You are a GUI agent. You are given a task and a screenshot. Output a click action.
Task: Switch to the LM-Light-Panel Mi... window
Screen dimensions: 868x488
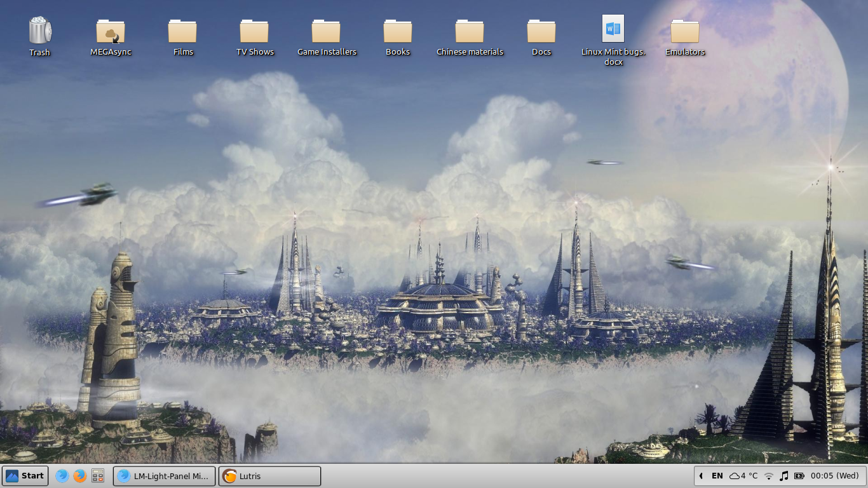(x=165, y=476)
